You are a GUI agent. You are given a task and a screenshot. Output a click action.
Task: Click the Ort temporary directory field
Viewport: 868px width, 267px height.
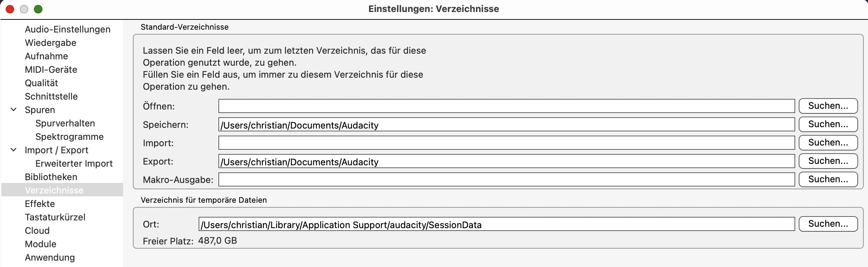[x=496, y=224]
